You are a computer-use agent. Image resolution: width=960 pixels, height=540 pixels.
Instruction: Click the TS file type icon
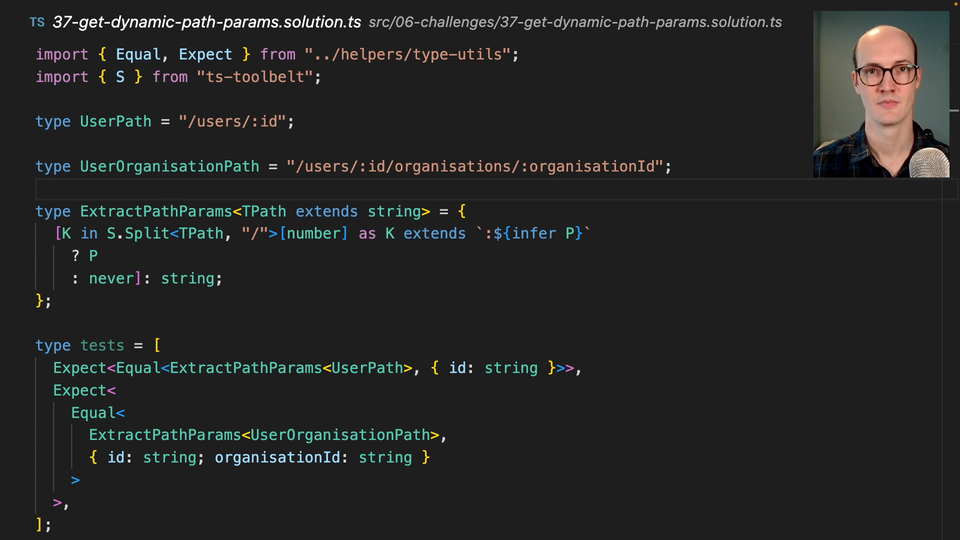coord(37,22)
